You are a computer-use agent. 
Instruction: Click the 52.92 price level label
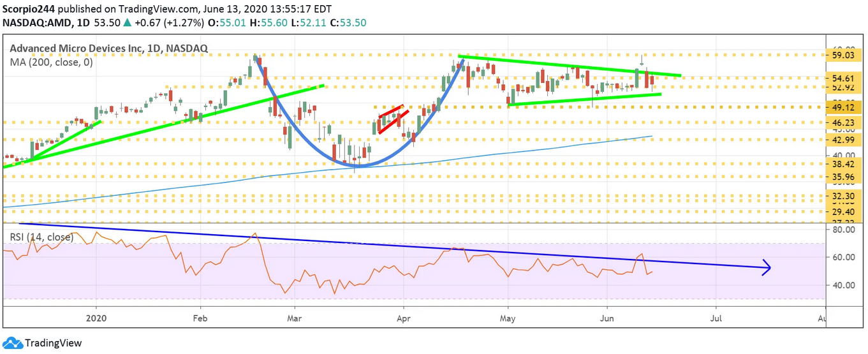click(x=842, y=87)
